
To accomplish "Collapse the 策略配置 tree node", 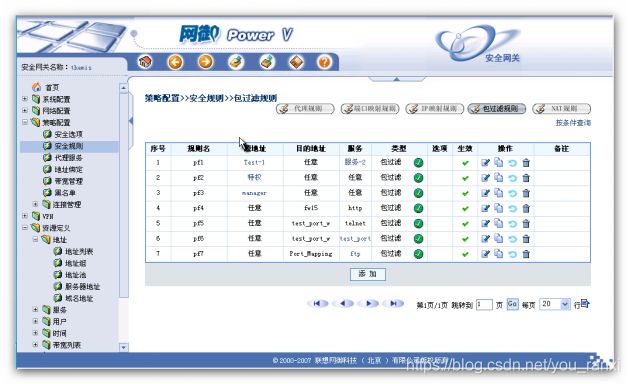I will tap(25, 122).
